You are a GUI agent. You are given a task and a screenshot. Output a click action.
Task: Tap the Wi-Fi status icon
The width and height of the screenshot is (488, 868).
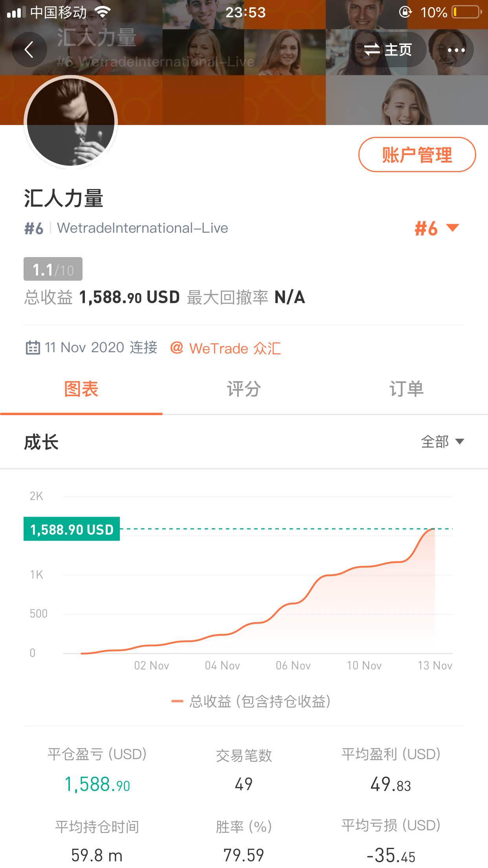(x=103, y=12)
